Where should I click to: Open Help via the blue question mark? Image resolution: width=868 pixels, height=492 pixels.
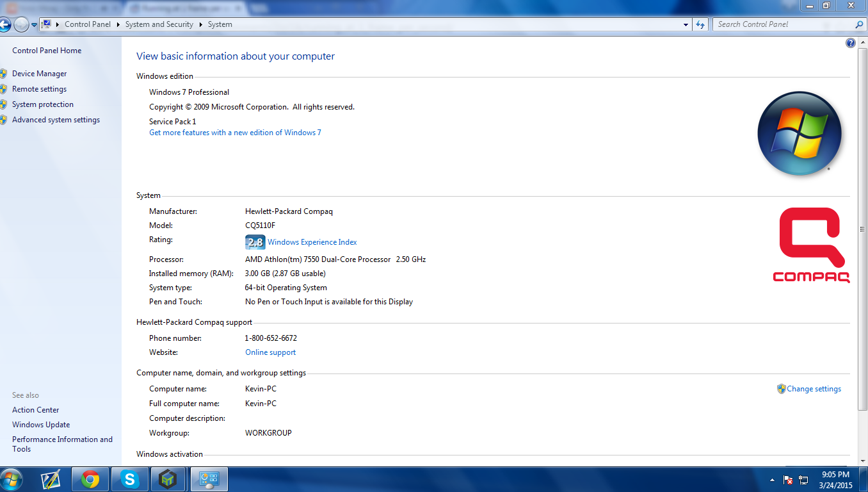[851, 43]
